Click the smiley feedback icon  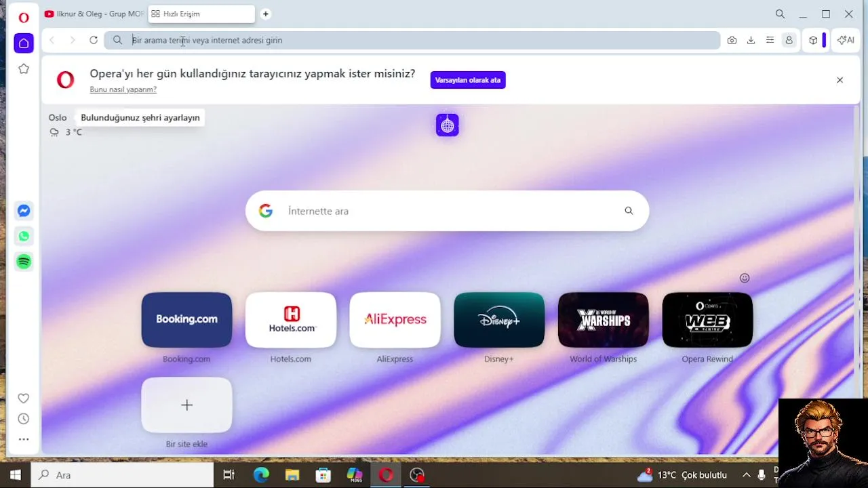745,278
